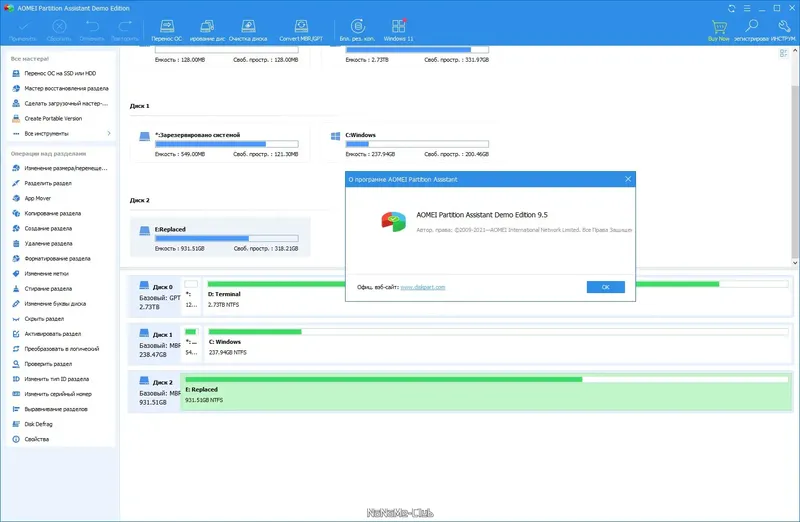Open the disk clone toolbar tool
Image resolution: width=800 pixels, height=522 pixels.
pos(207,30)
